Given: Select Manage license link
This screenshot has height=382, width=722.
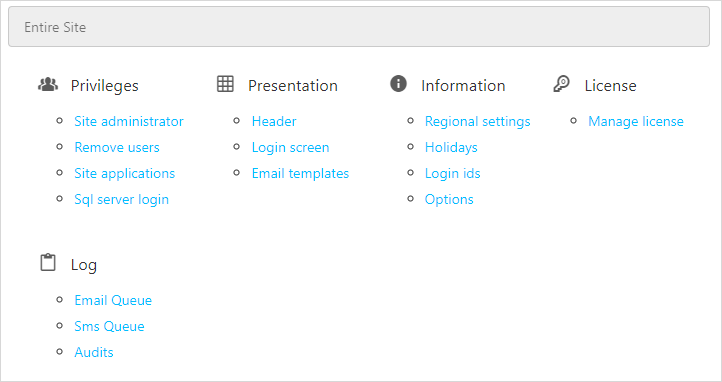Looking at the screenshot, I should (x=636, y=122).
